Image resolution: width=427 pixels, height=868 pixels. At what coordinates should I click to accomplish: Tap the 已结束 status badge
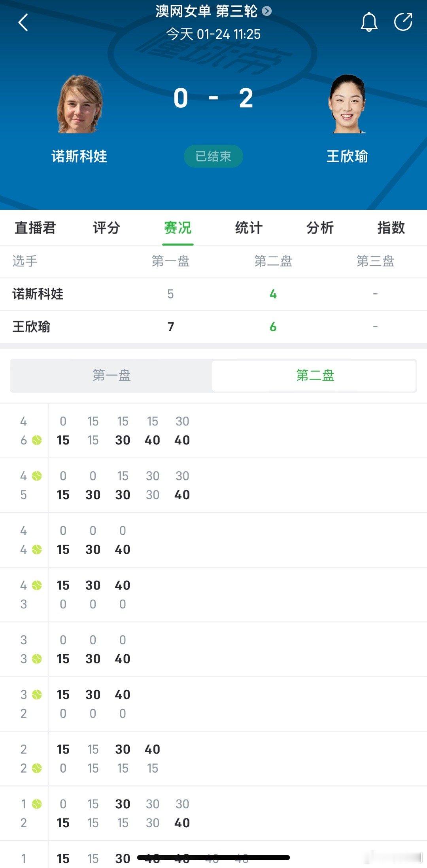(x=213, y=156)
